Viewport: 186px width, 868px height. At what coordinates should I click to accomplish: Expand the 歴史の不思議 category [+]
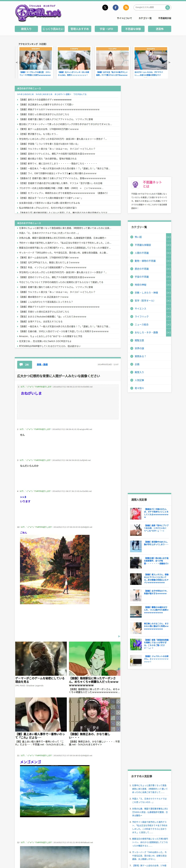168,269
